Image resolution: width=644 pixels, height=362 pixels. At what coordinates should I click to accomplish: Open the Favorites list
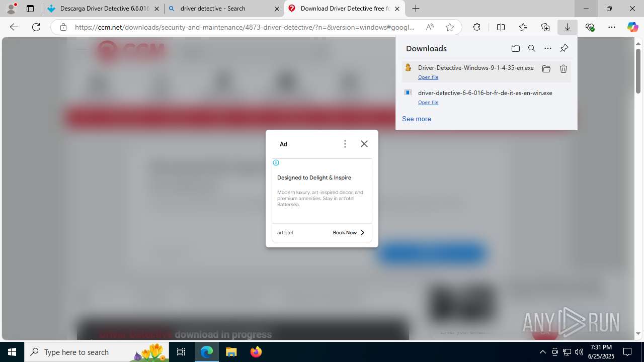[523, 27]
